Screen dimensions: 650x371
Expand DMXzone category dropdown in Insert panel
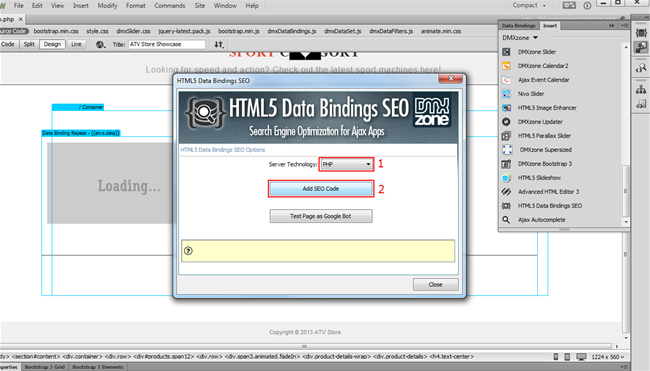point(520,38)
